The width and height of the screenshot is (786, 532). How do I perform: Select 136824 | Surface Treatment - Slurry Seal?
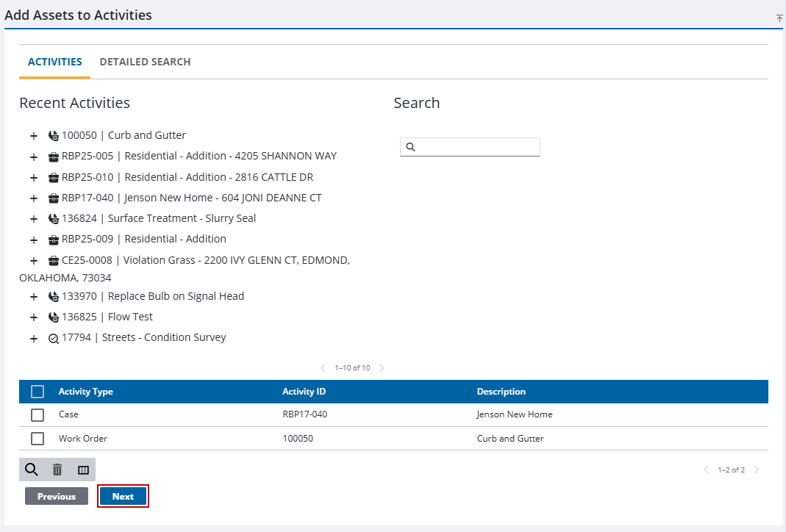159,218
